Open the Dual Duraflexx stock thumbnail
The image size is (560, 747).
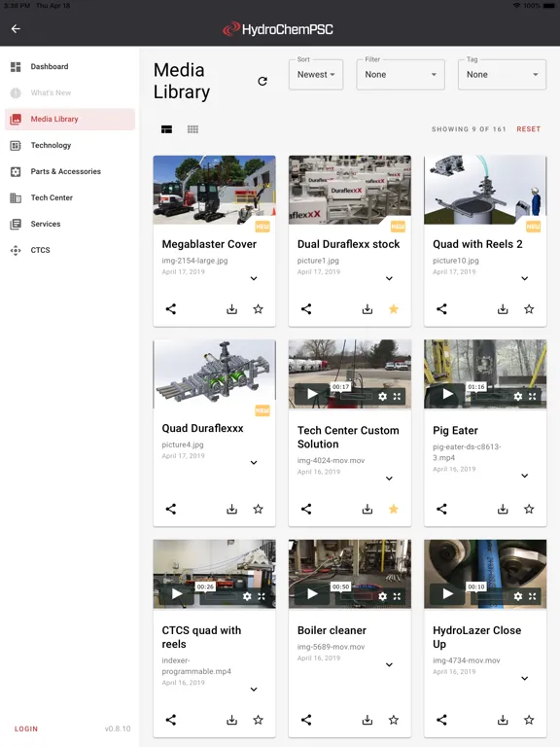click(x=350, y=190)
